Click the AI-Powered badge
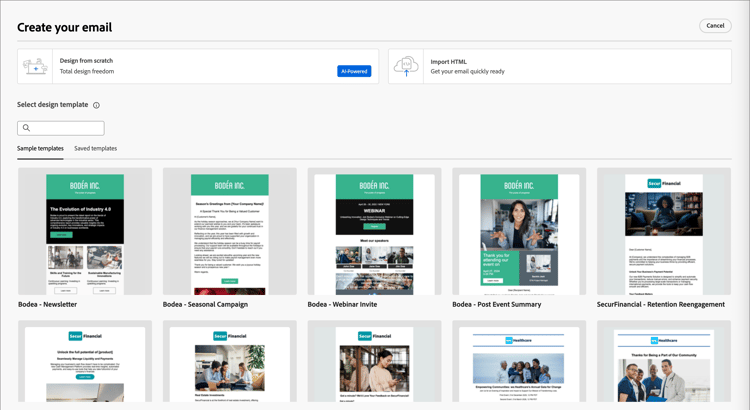 point(354,71)
